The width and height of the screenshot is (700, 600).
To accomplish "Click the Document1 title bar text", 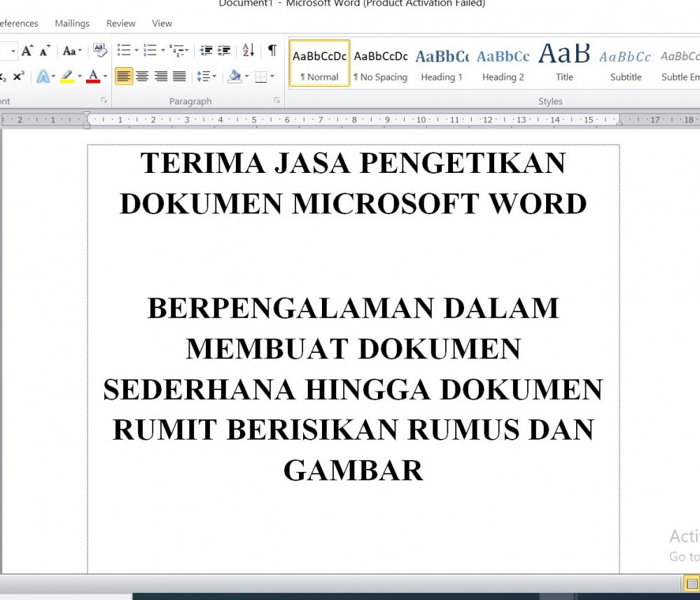I will pyautogui.click(x=245, y=4).
